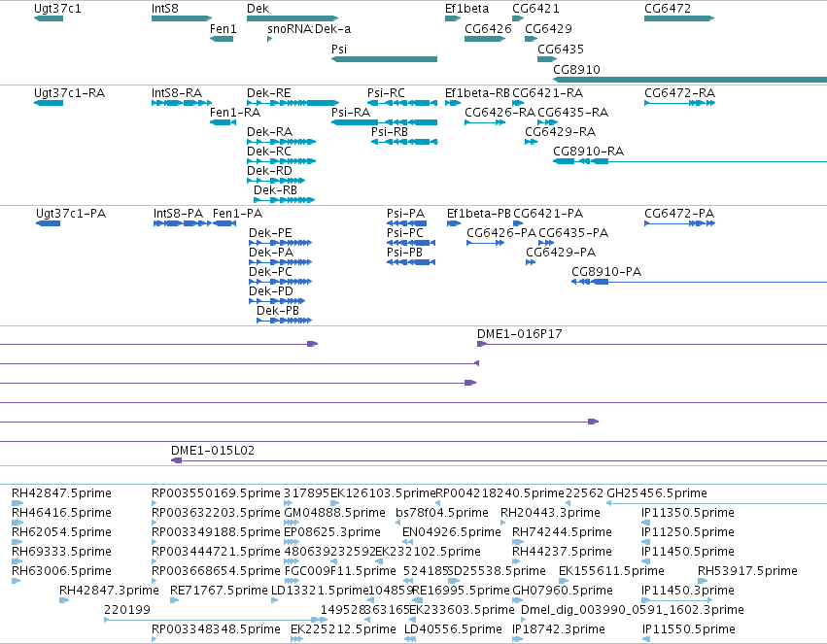Click the Dek-PD protein label

pos(270,292)
